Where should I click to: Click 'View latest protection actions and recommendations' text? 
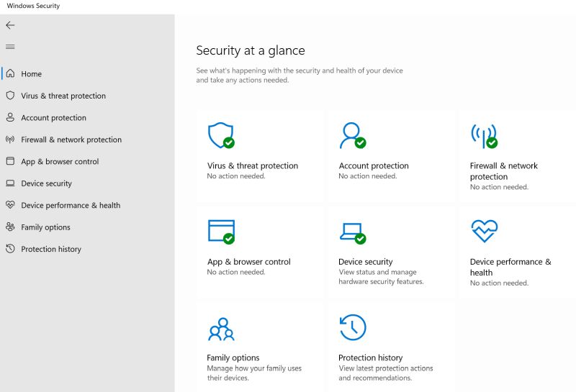[x=386, y=373]
